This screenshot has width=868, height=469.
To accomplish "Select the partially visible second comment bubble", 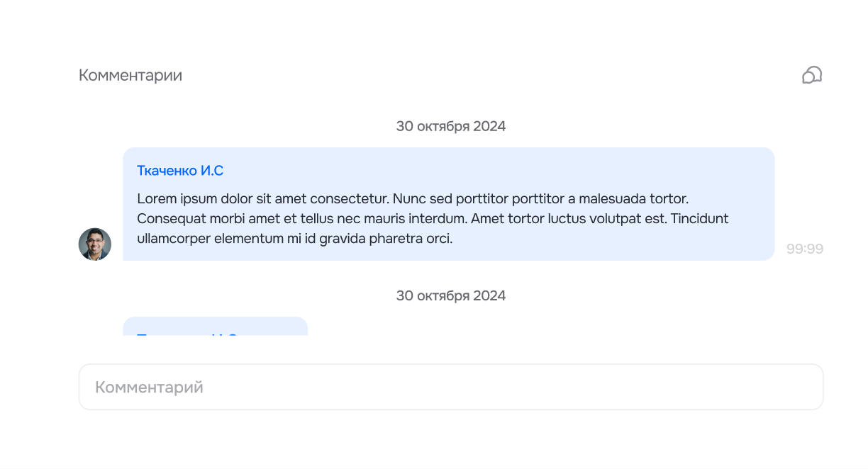I will point(215,327).
